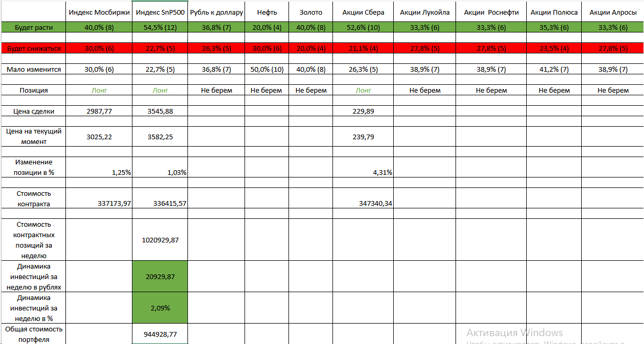The height and width of the screenshot is (344, 644).
Task: Click the contract cost 337173,97
Action: (x=114, y=203)
